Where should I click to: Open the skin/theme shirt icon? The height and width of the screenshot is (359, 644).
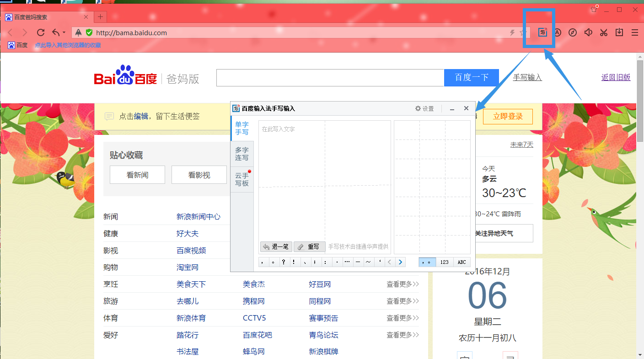click(x=594, y=9)
